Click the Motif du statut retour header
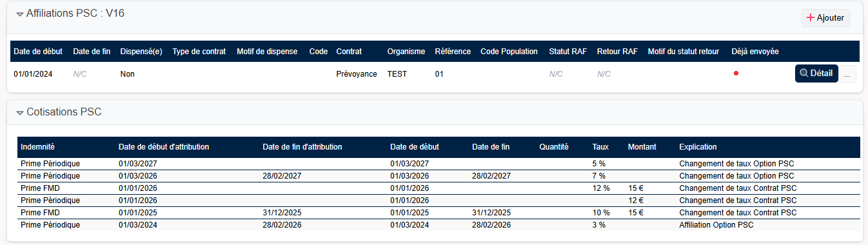 (x=684, y=52)
